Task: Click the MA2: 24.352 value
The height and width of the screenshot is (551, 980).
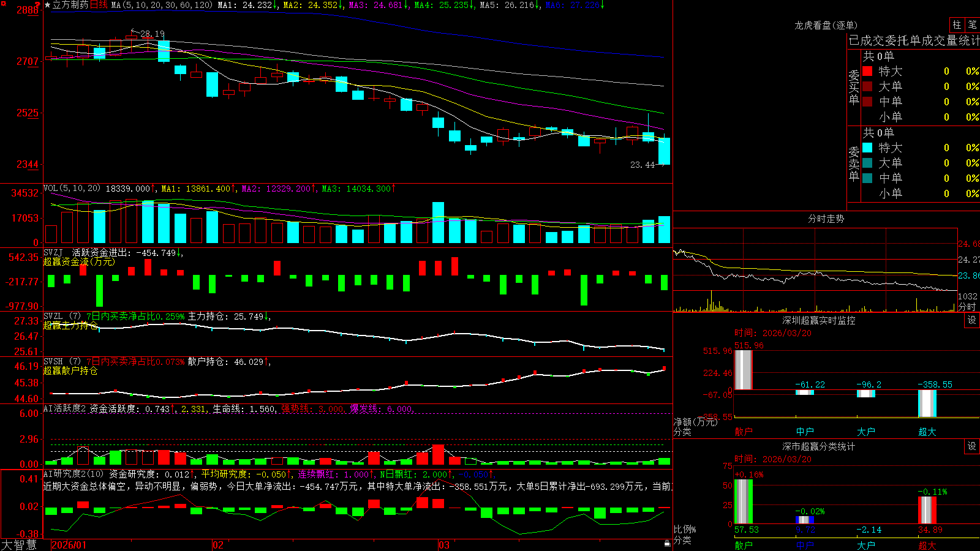Action: [x=313, y=5]
